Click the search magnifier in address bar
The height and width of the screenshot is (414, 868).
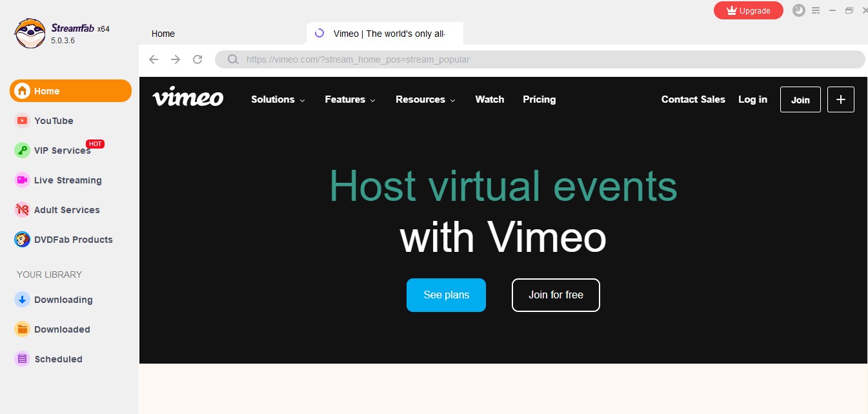(233, 59)
